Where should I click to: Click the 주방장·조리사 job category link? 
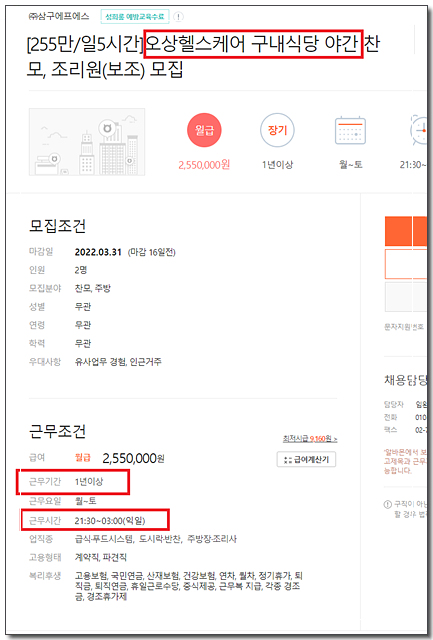(x=212, y=540)
